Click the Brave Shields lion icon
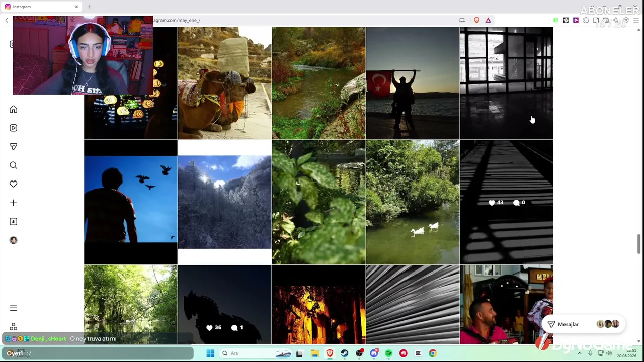This screenshot has width=644, height=362. click(x=476, y=20)
